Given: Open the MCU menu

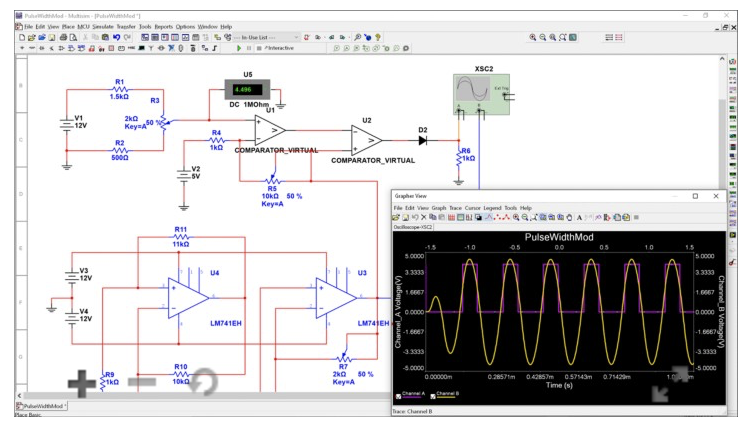Looking at the screenshot, I should click(83, 27).
